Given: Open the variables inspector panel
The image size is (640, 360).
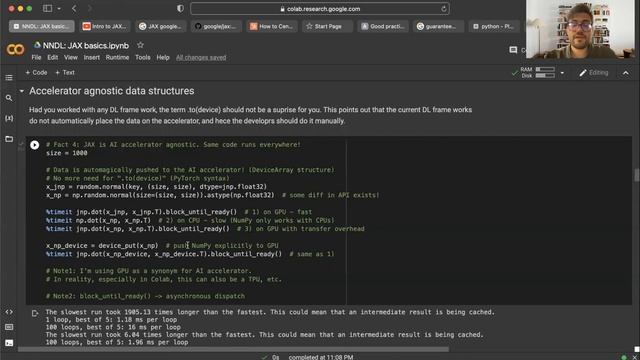Looking at the screenshot, I should [9, 118].
